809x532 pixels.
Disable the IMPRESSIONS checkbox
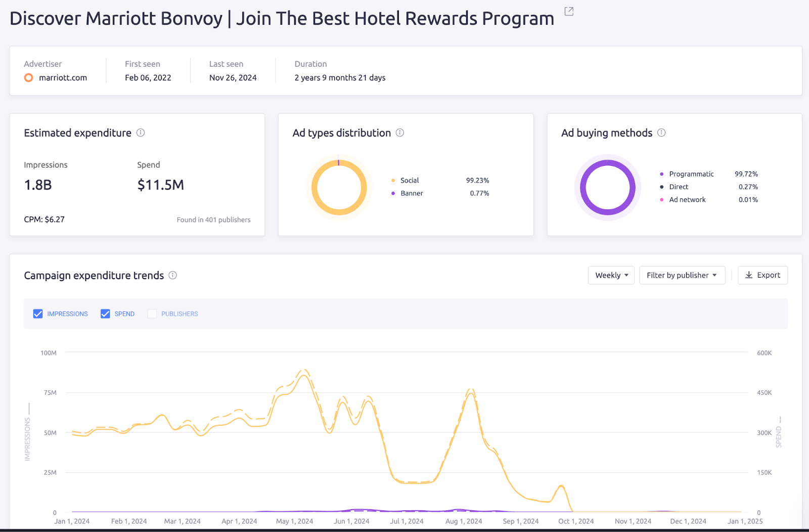click(x=38, y=314)
